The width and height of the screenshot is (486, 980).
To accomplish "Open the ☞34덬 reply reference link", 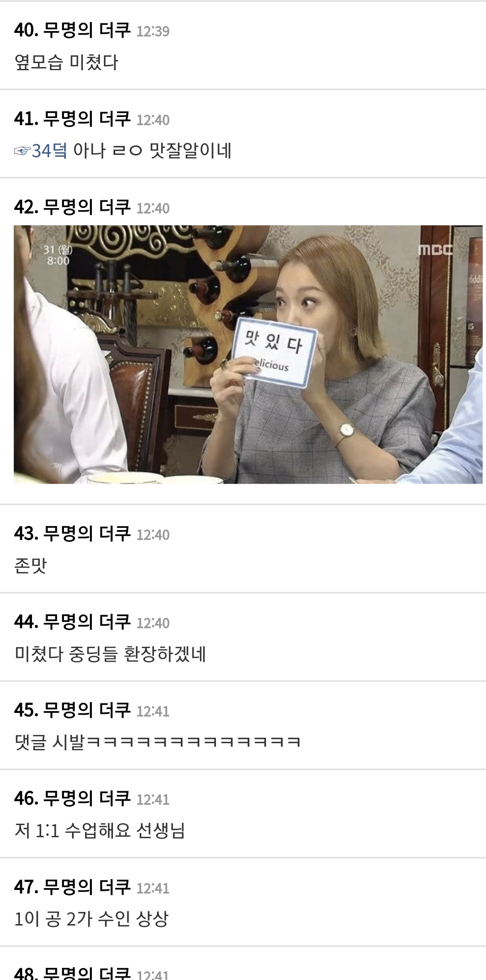I will [40, 150].
